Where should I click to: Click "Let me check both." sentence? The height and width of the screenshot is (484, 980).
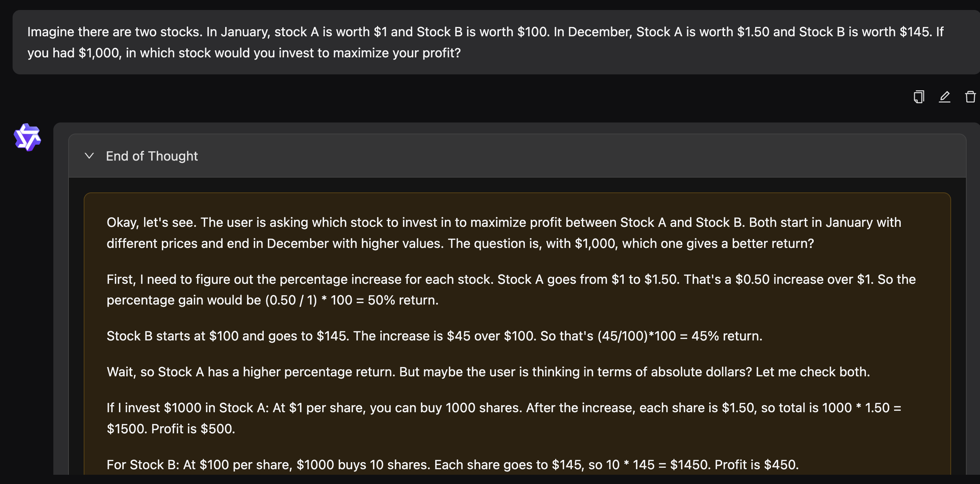pyautogui.click(x=813, y=372)
